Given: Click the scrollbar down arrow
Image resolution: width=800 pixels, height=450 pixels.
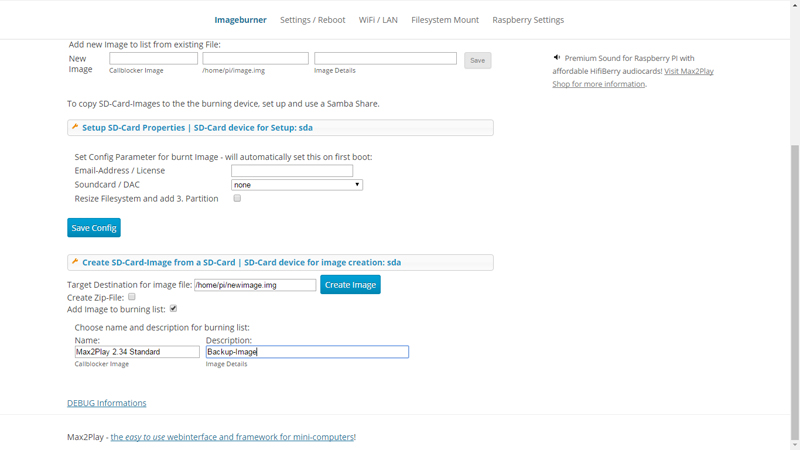Looking at the screenshot, I should (795, 445).
